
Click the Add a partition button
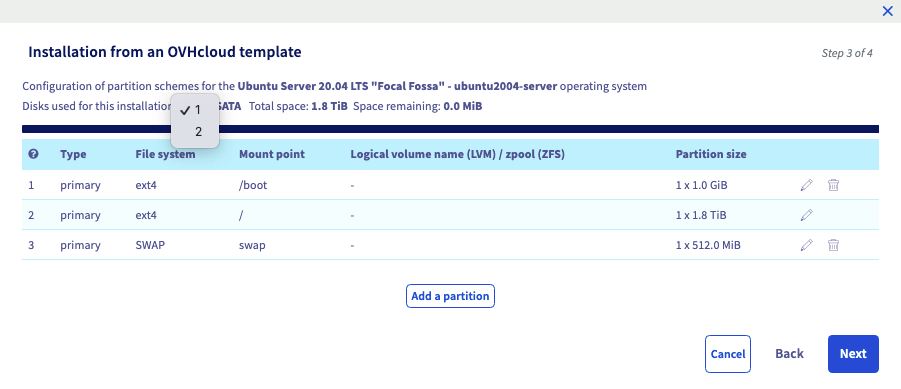[450, 296]
